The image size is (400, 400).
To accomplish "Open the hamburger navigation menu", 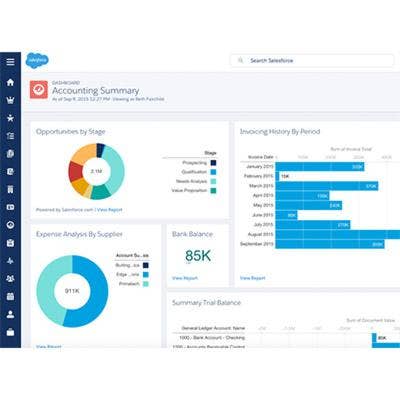I will coord(10,62).
